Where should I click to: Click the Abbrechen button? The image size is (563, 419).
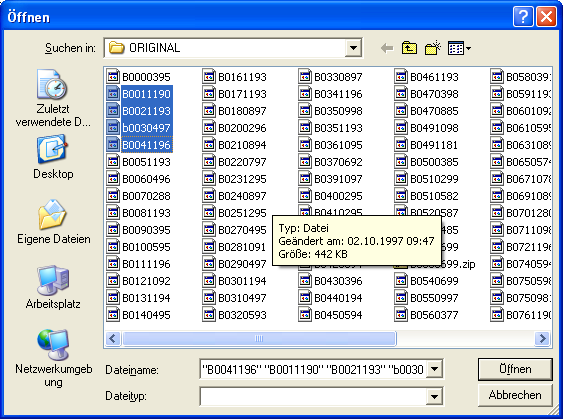pos(515,395)
